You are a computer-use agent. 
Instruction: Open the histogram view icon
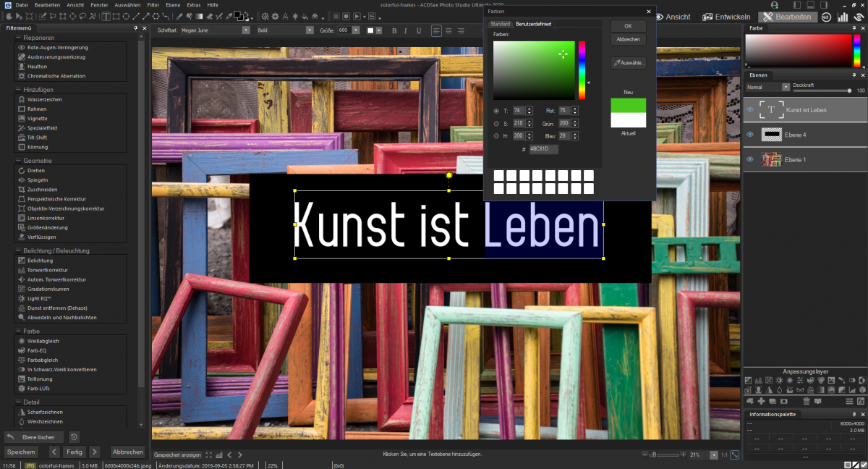click(x=843, y=17)
